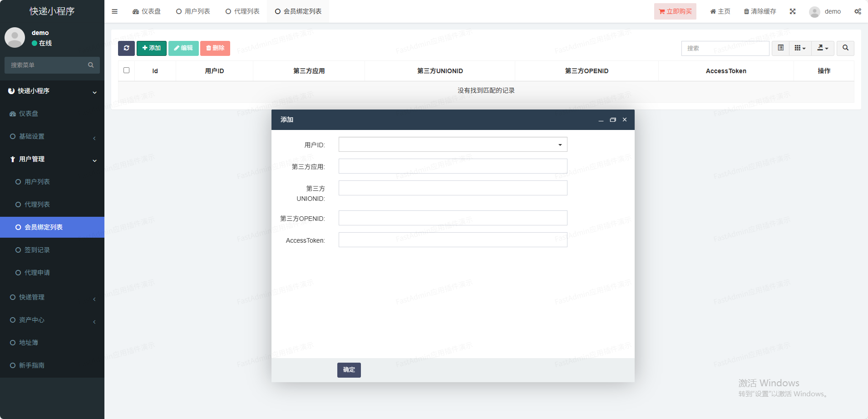This screenshot has height=419, width=868.
Task: Click the fullscreen expand icon in header
Action: [x=793, y=11]
